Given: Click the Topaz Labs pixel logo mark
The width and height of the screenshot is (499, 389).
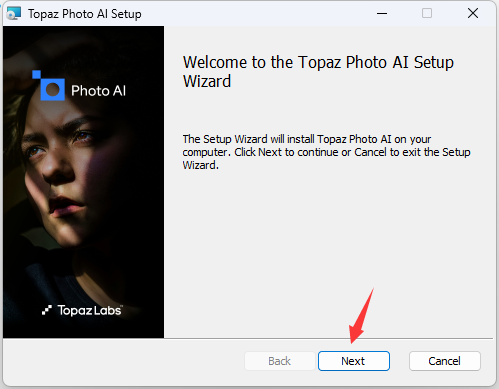Looking at the screenshot, I should [x=47, y=310].
